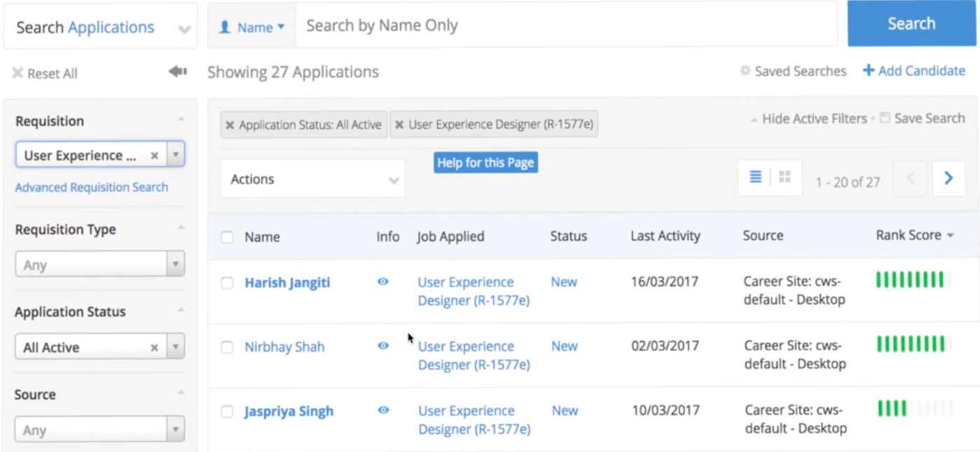Image resolution: width=980 pixels, height=452 pixels.
Task: Tick the checkbox beside Harish Jangiti
Action: (227, 283)
